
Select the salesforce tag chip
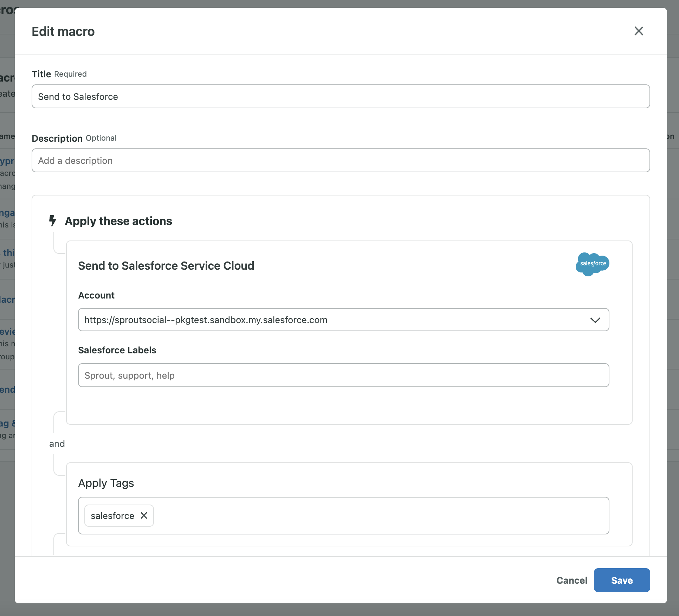tap(112, 515)
